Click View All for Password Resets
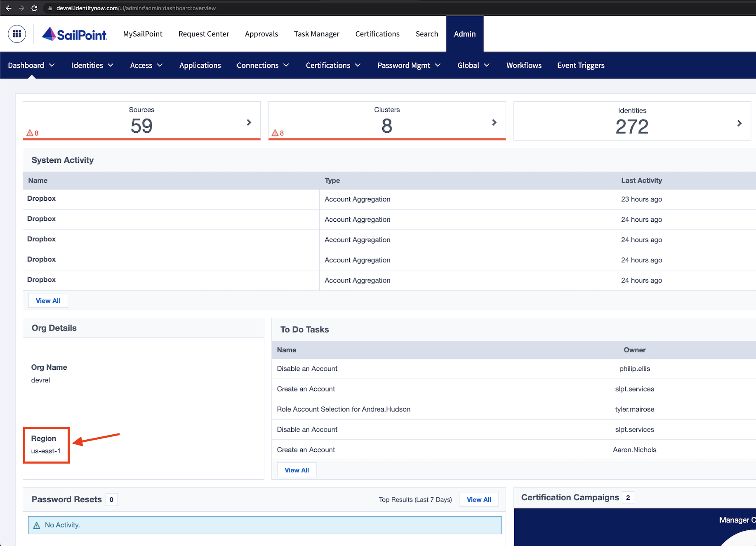The height and width of the screenshot is (546, 756). click(x=478, y=499)
